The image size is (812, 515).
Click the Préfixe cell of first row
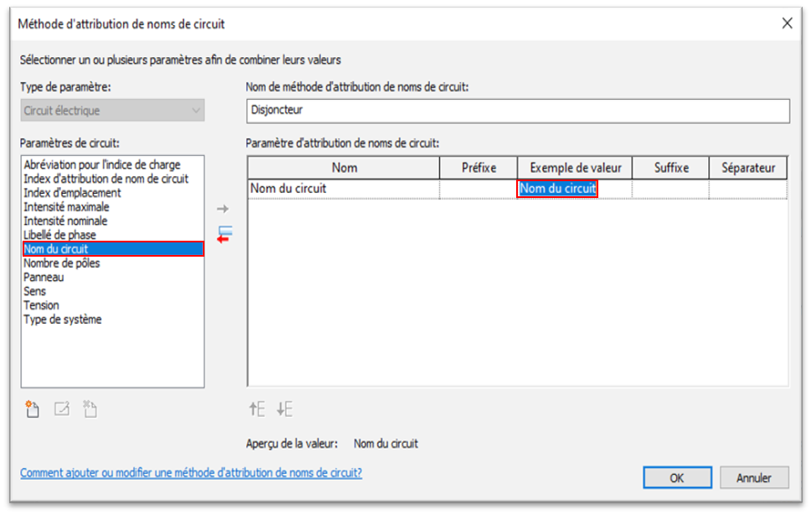tap(478, 190)
